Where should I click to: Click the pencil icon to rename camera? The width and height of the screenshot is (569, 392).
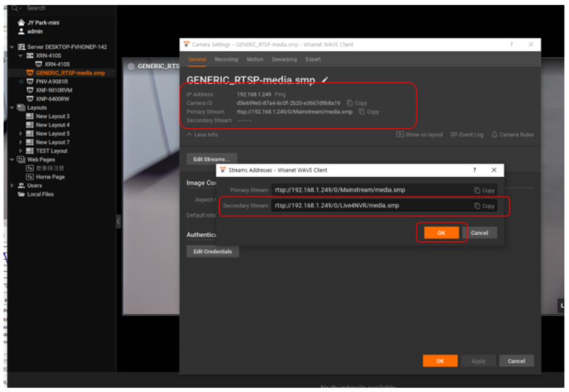point(325,80)
